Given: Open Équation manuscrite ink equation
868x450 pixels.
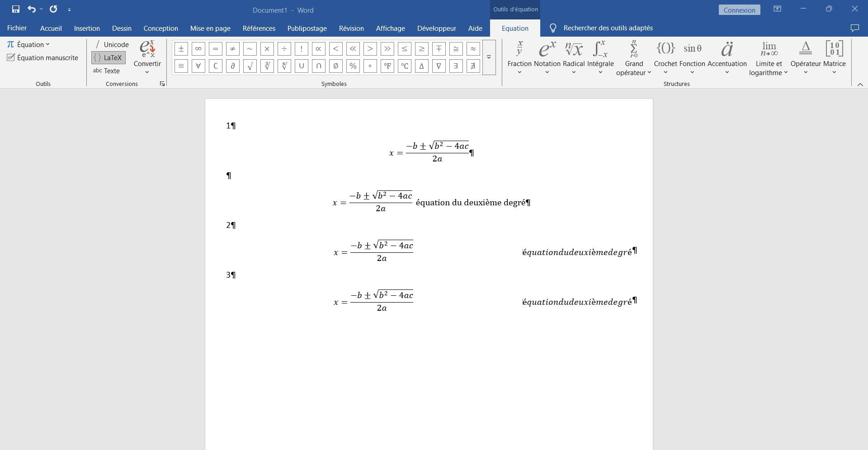Looking at the screenshot, I should (x=43, y=57).
